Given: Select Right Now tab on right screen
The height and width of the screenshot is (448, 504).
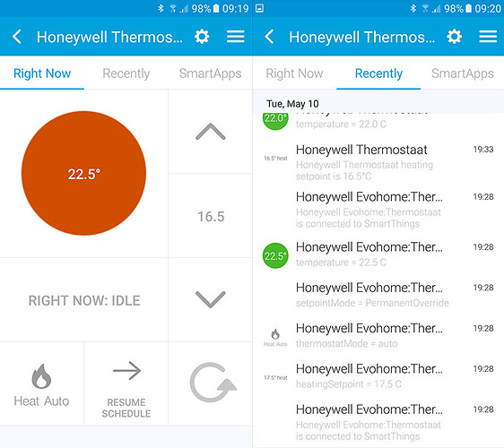Looking at the screenshot, I should 294,73.
